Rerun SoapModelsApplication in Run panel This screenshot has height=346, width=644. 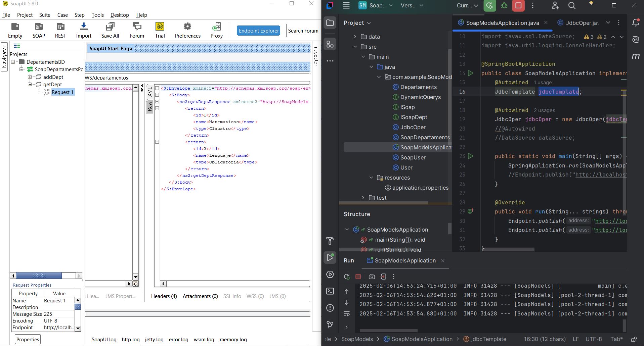coord(347,277)
